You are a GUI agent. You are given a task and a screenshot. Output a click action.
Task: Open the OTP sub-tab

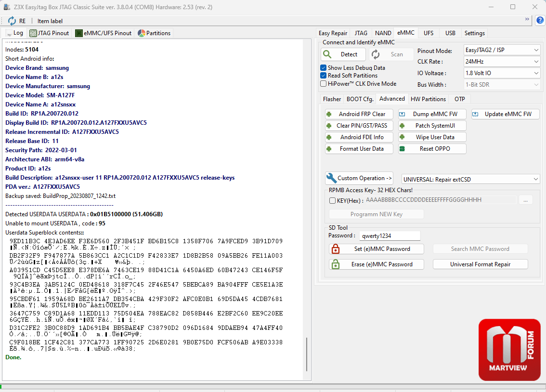(460, 99)
